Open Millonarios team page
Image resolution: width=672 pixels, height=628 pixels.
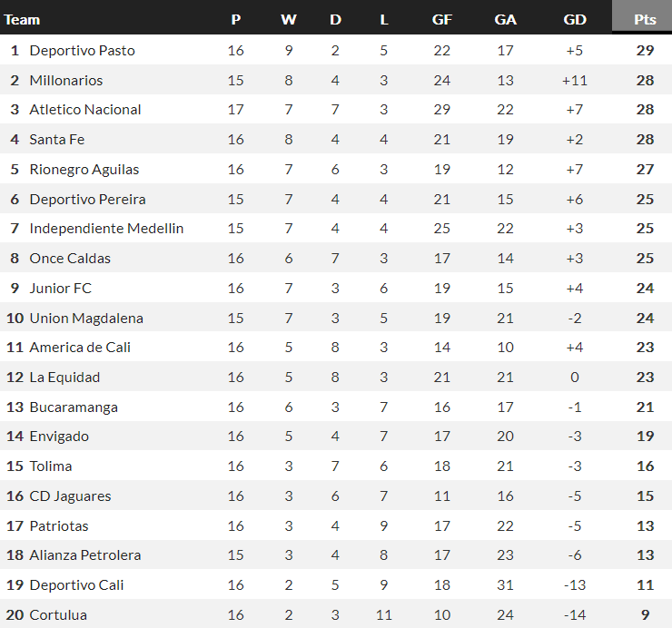(x=66, y=80)
